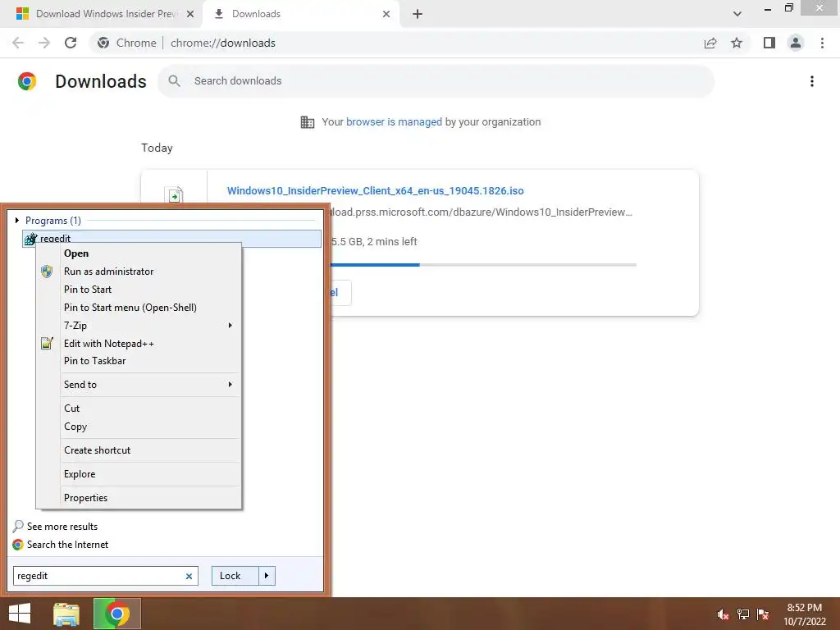This screenshot has height=630, width=840.
Task: Expand the 7-Zip submenu
Action: pyautogui.click(x=138, y=326)
